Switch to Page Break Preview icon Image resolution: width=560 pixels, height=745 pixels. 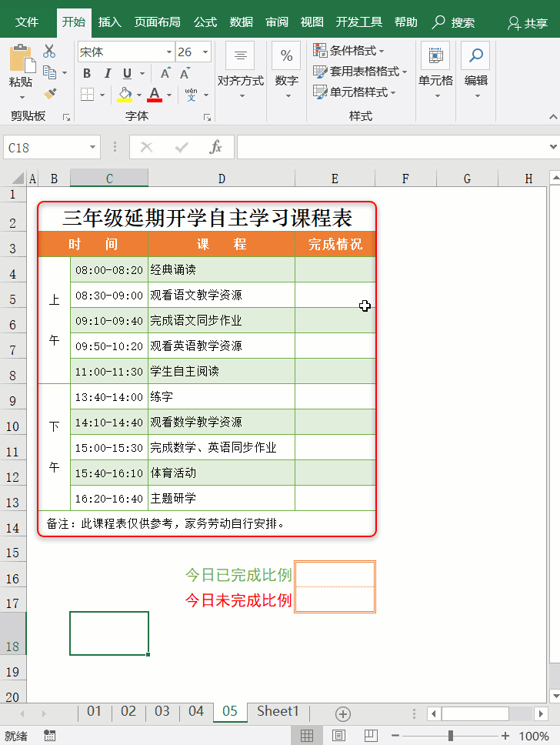[371, 736]
